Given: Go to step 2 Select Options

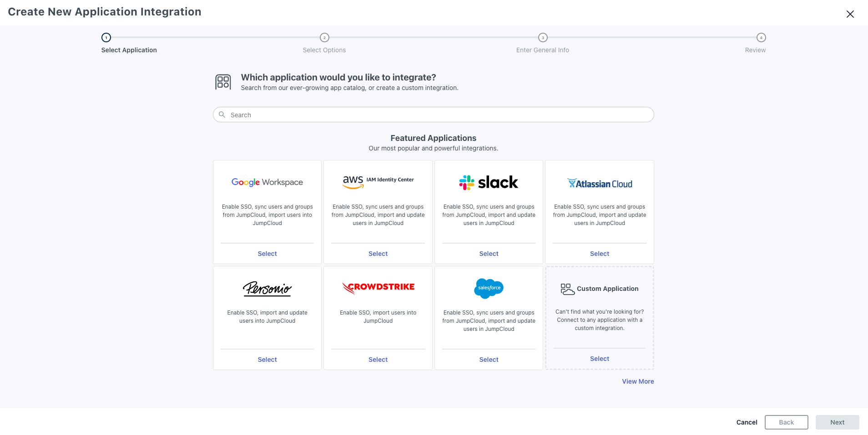Looking at the screenshot, I should [324, 38].
